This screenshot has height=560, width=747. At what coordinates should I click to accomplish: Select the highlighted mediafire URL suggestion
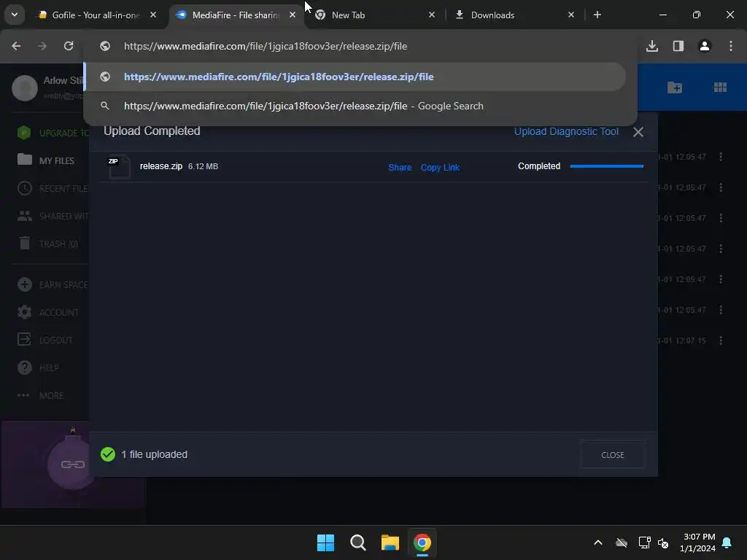tap(355, 77)
